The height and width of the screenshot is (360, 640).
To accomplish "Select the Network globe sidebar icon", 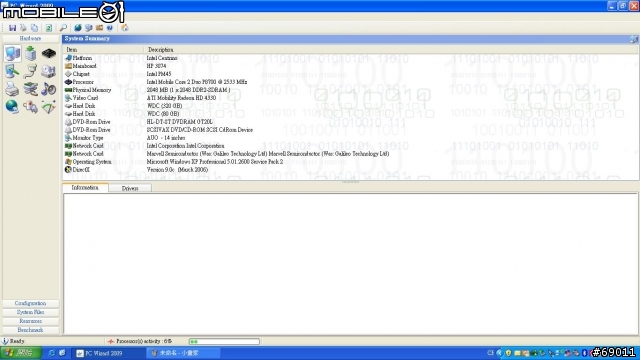I will [x=12, y=107].
